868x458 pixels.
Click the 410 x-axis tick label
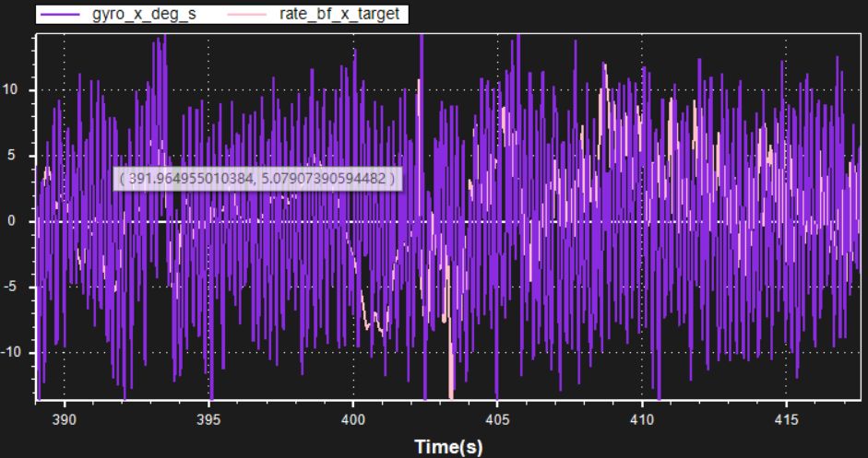click(642, 420)
